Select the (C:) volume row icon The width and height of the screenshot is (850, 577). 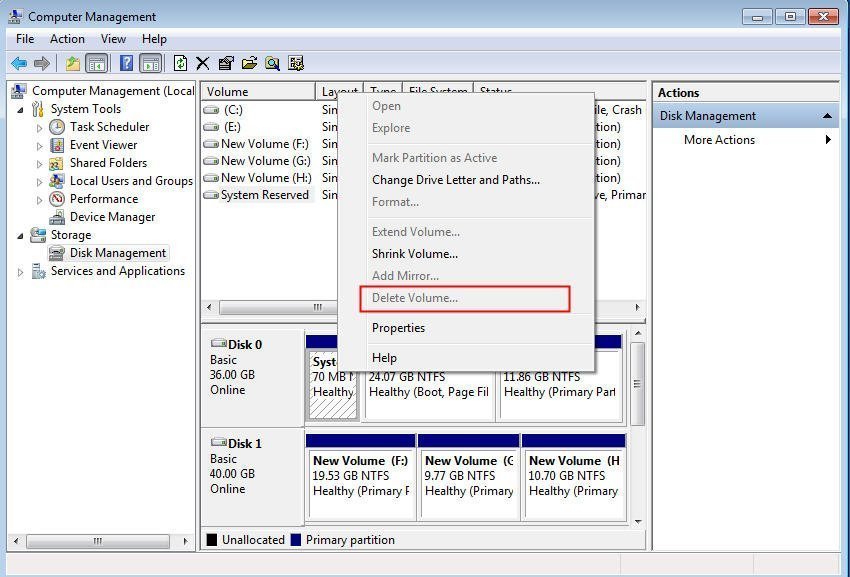coord(211,110)
